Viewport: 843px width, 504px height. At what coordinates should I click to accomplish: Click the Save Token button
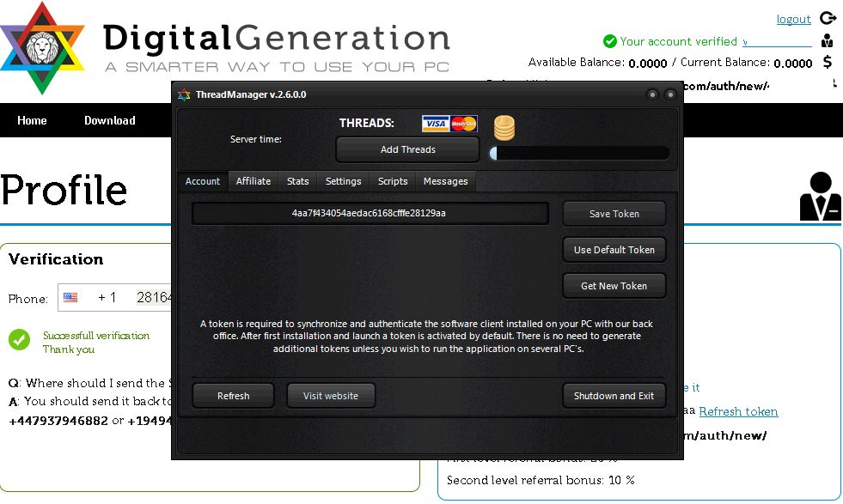click(614, 214)
